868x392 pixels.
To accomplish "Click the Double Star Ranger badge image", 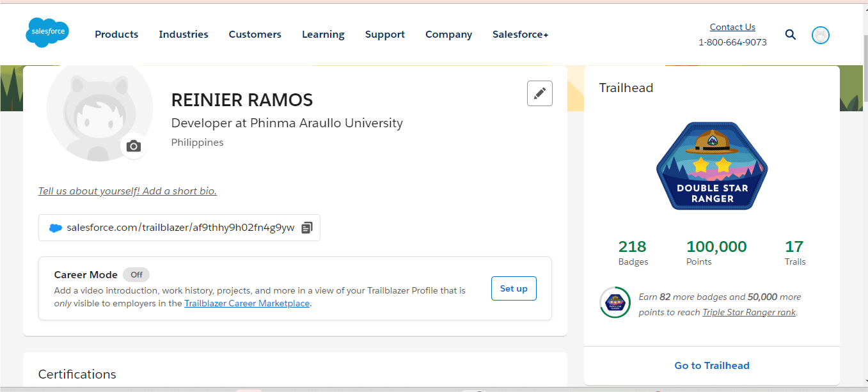I will pyautogui.click(x=712, y=166).
